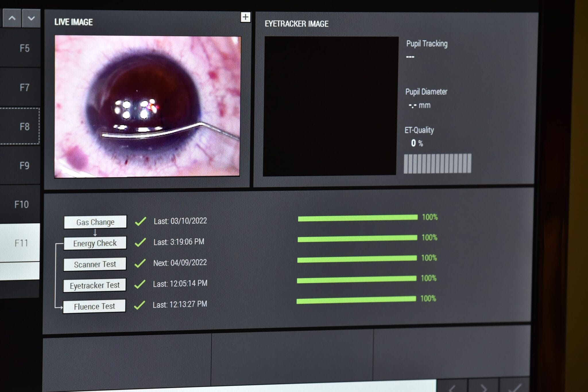588x392 pixels.
Task: Select the F8 tab
Action: point(20,126)
